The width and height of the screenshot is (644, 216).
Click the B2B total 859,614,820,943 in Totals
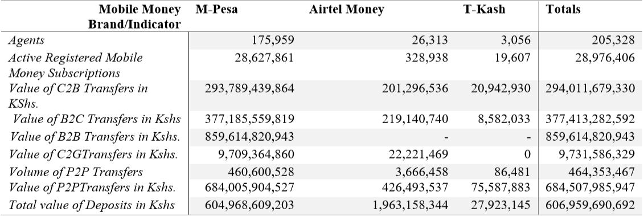590,137
